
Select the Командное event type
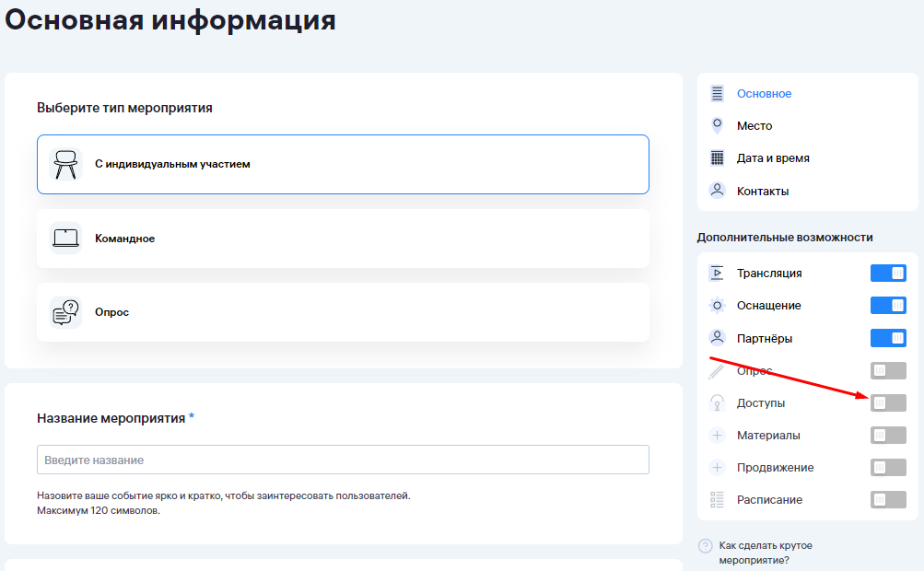343,239
